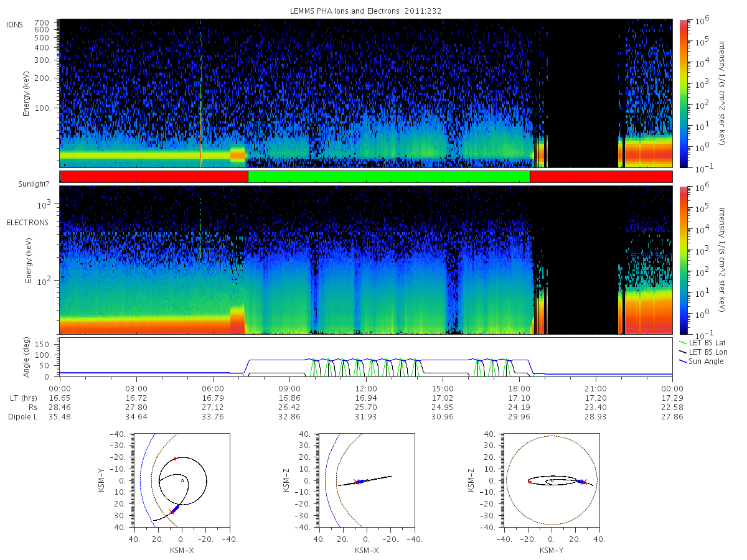The image size is (747, 560).
Task: Select the Dipole L row label
Action: click(22, 417)
